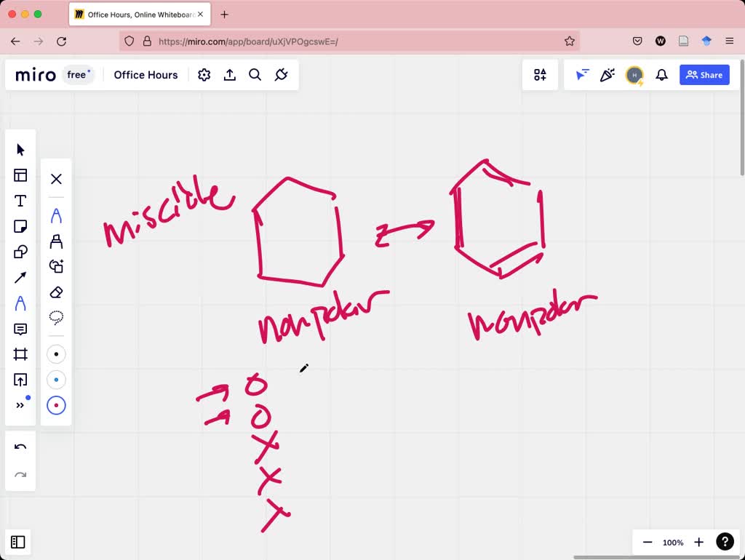Open the board settings gear
The image size is (745, 560).
tap(204, 74)
